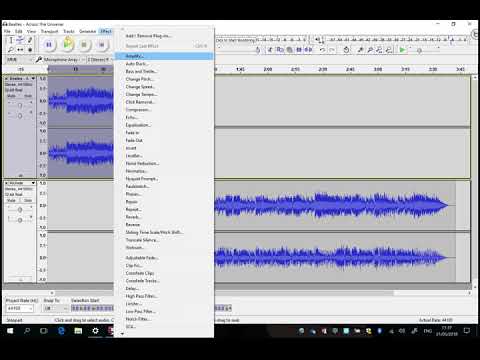The width and height of the screenshot is (480, 360).
Task: Toggle Solo on the second track
Action: pyautogui.click(x=28, y=201)
